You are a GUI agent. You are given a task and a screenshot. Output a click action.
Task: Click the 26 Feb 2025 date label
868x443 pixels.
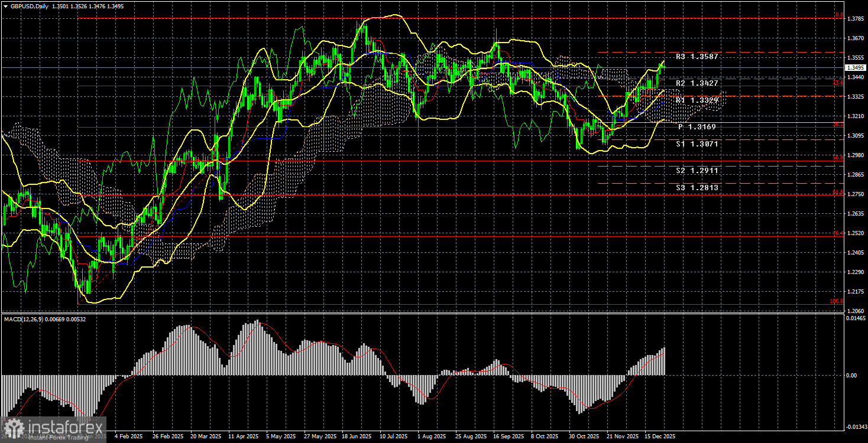[x=167, y=437]
